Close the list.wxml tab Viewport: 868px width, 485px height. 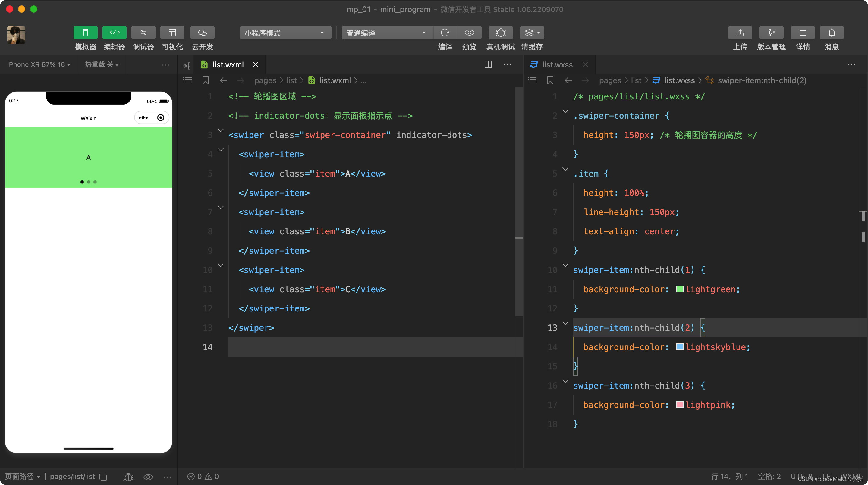tap(256, 65)
